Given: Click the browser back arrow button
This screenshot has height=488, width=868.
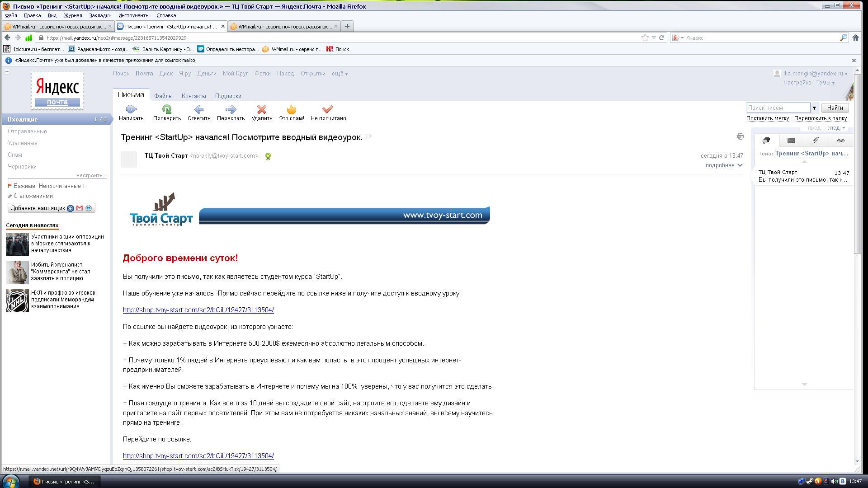Looking at the screenshot, I should tap(7, 38).
